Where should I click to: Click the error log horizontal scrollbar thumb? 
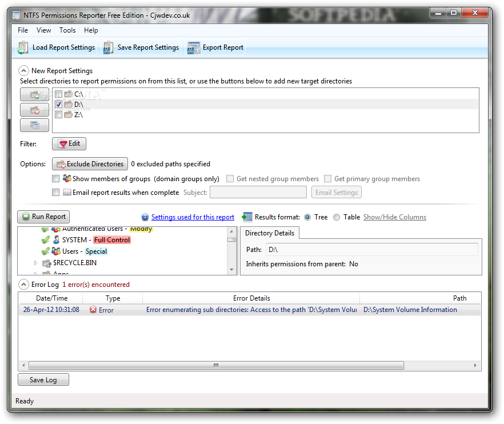pyautogui.click(x=216, y=366)
